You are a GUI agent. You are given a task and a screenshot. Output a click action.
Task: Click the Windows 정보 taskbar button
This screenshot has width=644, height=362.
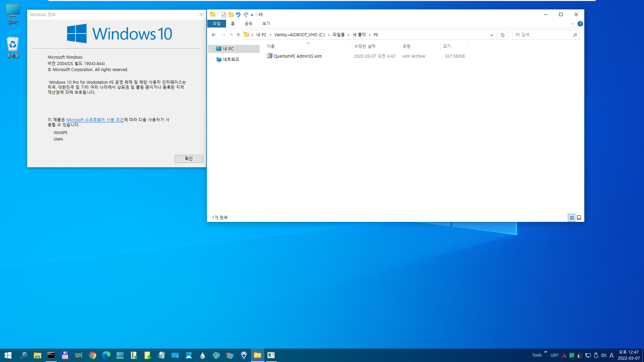click(271, 355)
